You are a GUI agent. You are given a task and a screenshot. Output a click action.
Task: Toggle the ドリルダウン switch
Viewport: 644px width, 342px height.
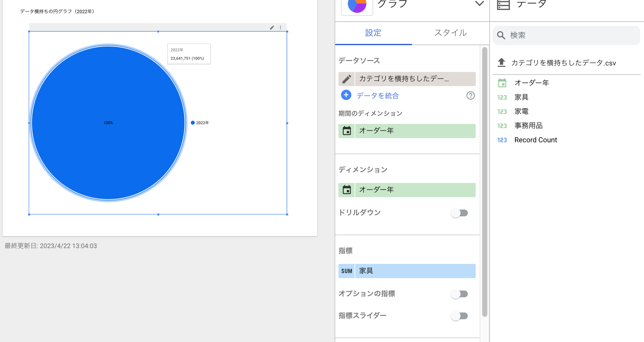[460, 213]
